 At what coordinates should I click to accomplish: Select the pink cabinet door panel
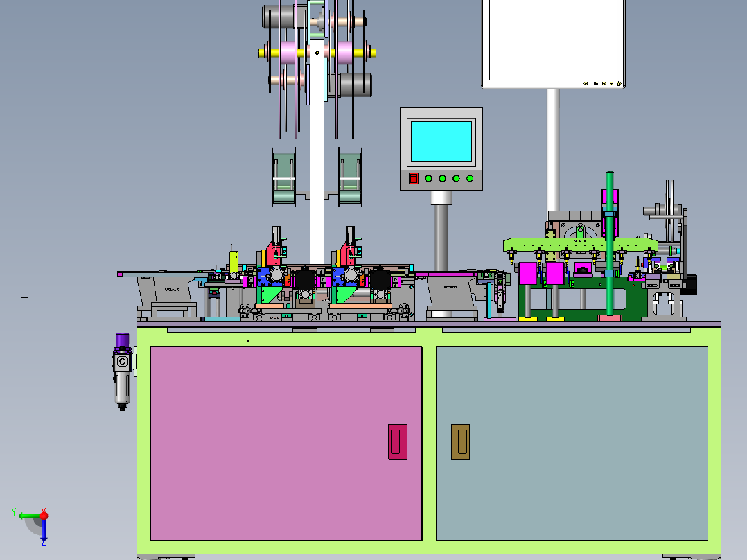click(285, 444)
